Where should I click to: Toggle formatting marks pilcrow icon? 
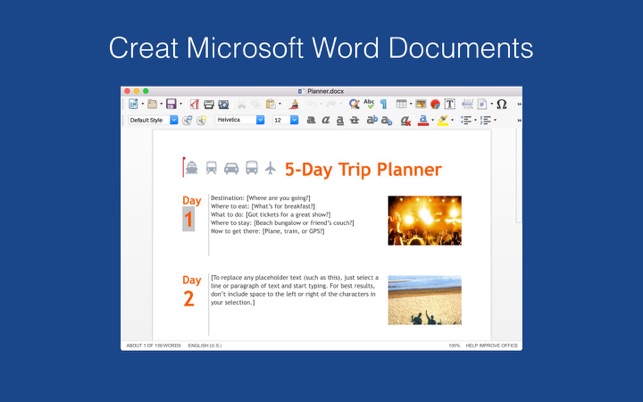(383, 104)
